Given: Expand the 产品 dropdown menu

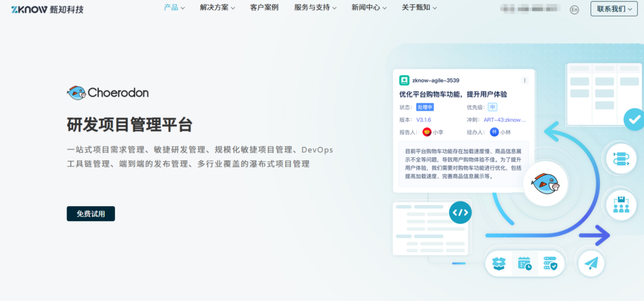Looking at the screenshot, I should pyautogui.click(x=174, y=8).
